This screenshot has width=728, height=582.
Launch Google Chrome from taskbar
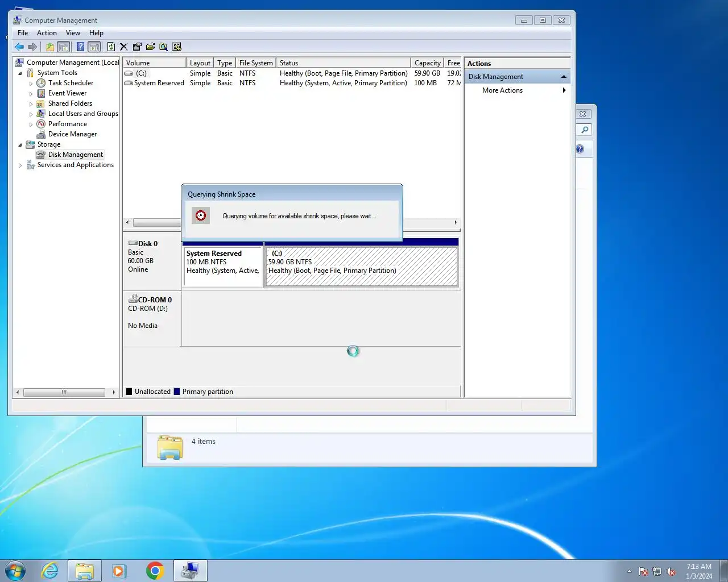pos(155,571)
